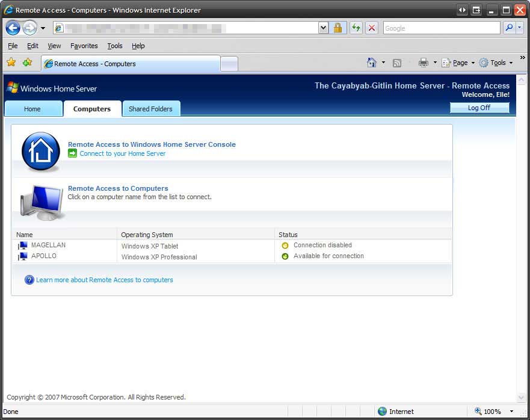Open the RSS feeds icon on the toolbar
Viewport: 530px width, 420px height.
tap(396, 63)
